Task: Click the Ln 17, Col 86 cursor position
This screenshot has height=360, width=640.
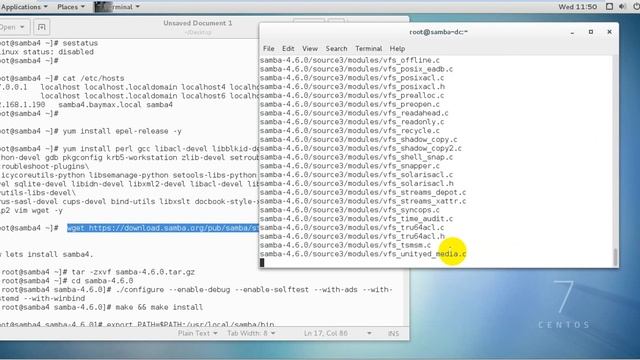Action: [326, 333]
